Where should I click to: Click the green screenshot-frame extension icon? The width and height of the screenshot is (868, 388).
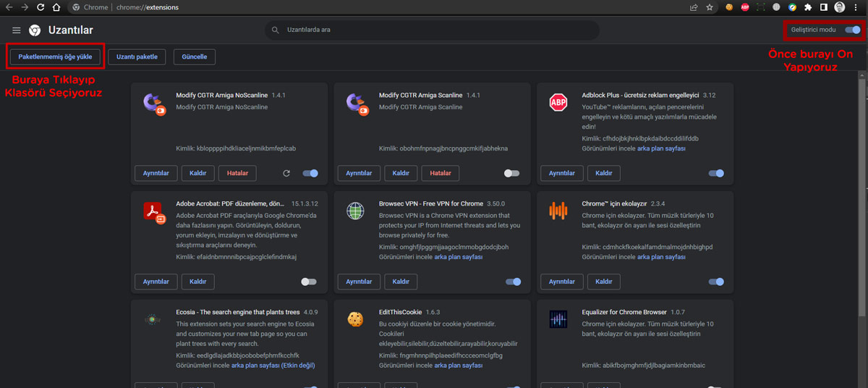761,7
